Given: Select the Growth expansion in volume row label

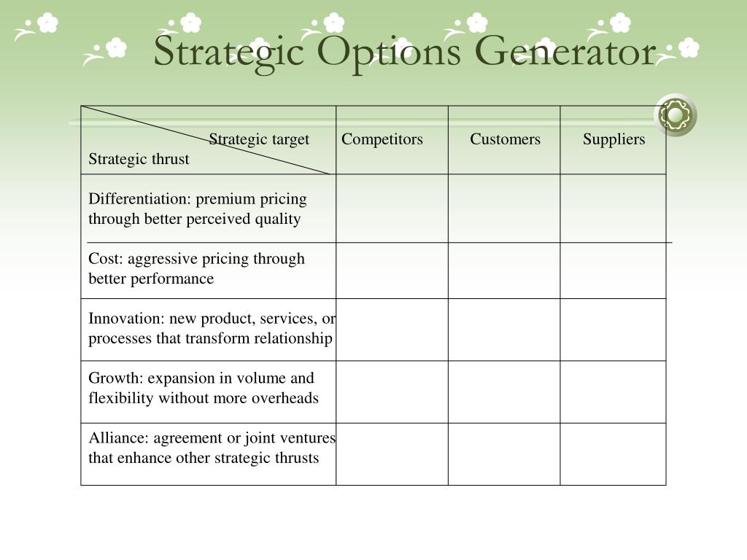Looking at the screenshot, I should (203, 388).
